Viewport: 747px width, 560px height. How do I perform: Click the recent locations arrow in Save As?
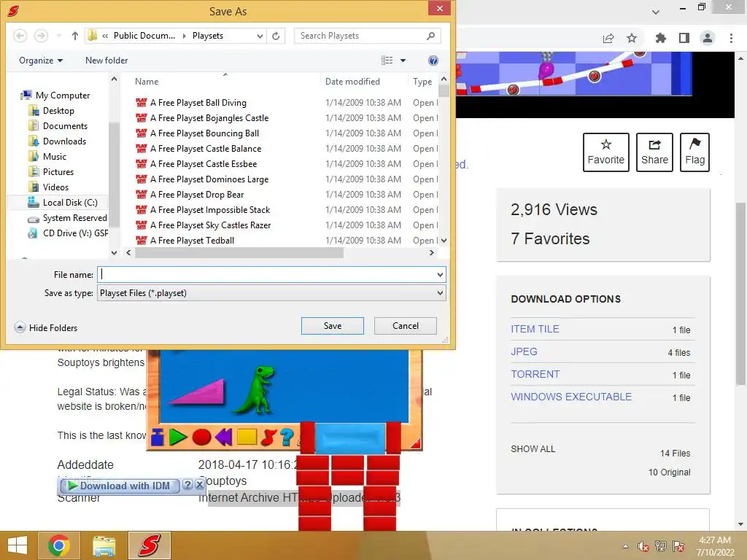[x=58, y=36]
